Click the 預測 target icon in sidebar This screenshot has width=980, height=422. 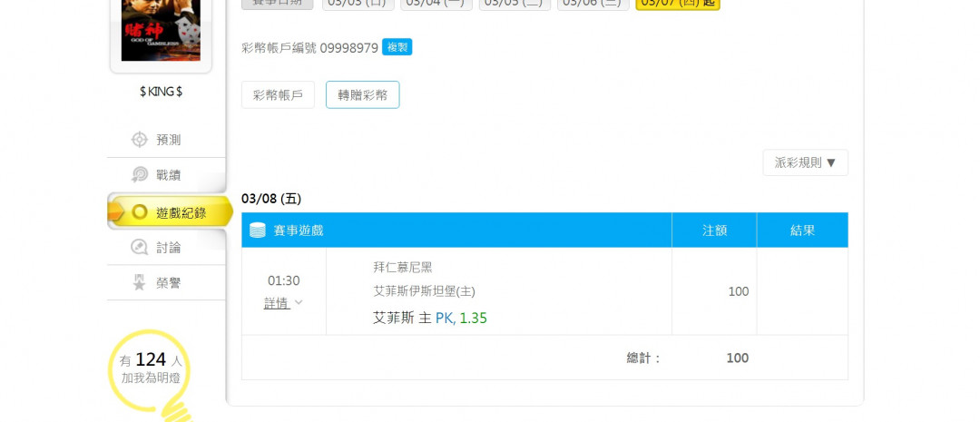click(140, 140)
